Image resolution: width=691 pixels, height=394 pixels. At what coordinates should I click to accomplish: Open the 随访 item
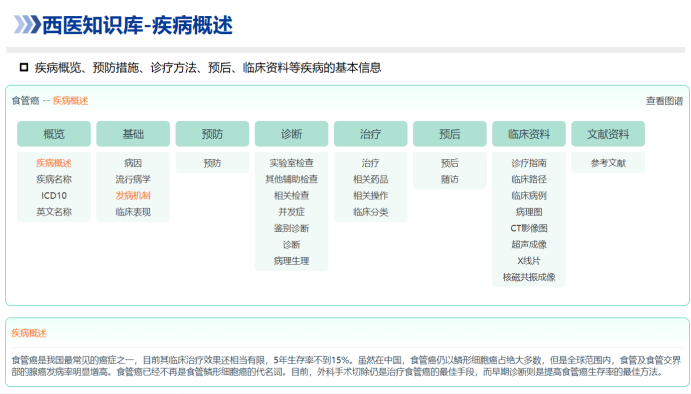coord(450,179)
